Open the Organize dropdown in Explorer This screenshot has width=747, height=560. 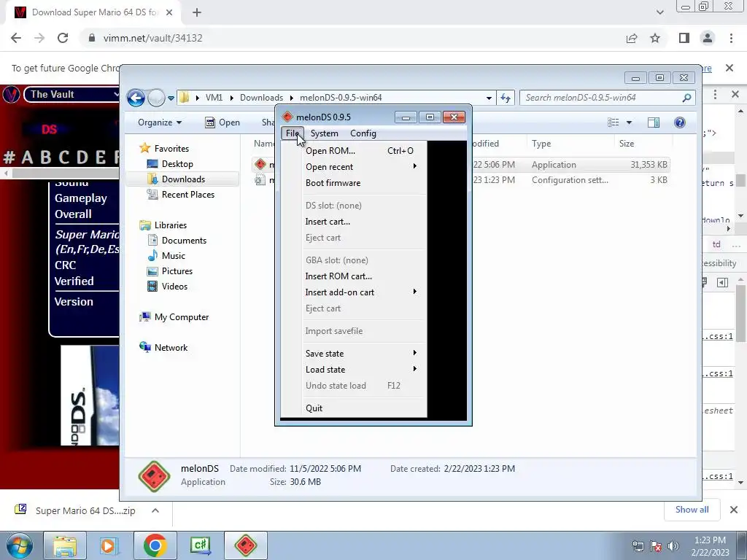pyautogui.click(x=160, y=122)
